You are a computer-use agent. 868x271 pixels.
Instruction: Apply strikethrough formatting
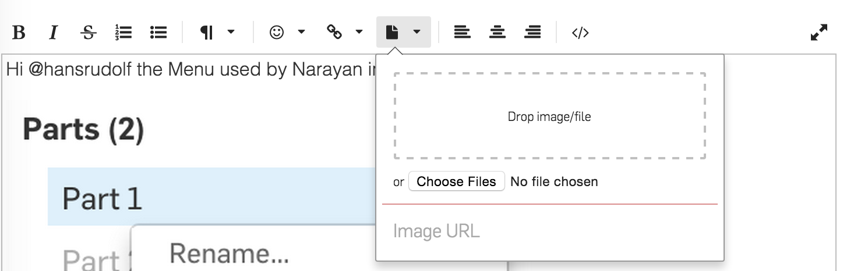click(89, 33)
